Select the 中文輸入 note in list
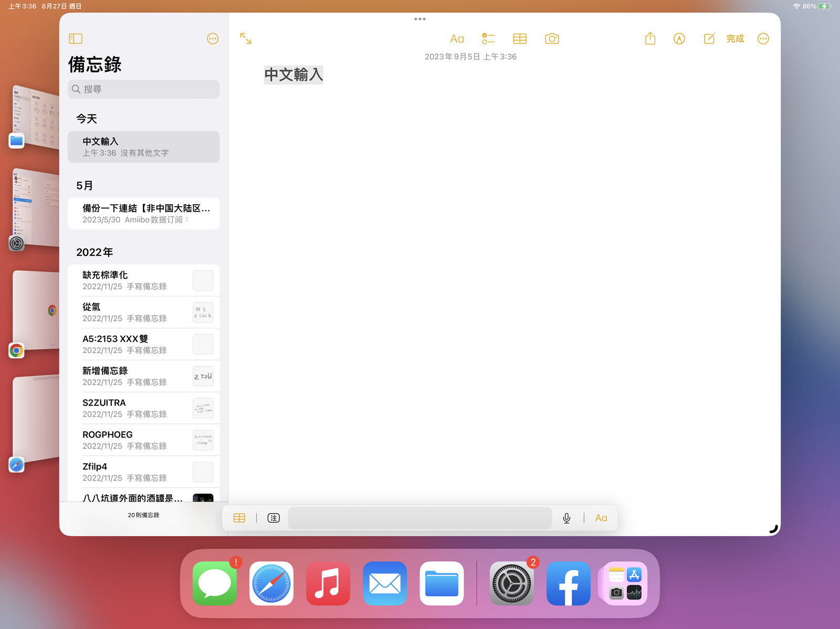The width and height of the screenshot is (840, 629). (x=144, y=147)
